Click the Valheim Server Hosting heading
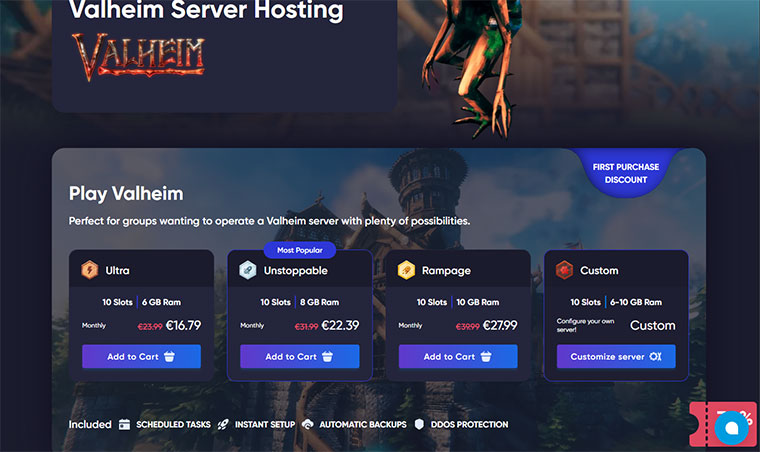This screenshot has height=452, width=760. click(x=206, y=10)
